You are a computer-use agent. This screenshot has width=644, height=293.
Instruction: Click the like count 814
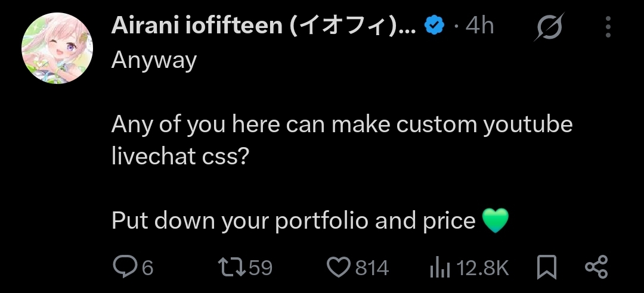(x=371, y=268)
